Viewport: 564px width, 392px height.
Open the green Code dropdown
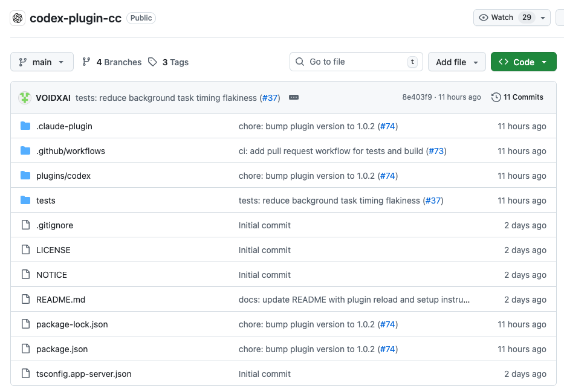click(x=523, y=62)
